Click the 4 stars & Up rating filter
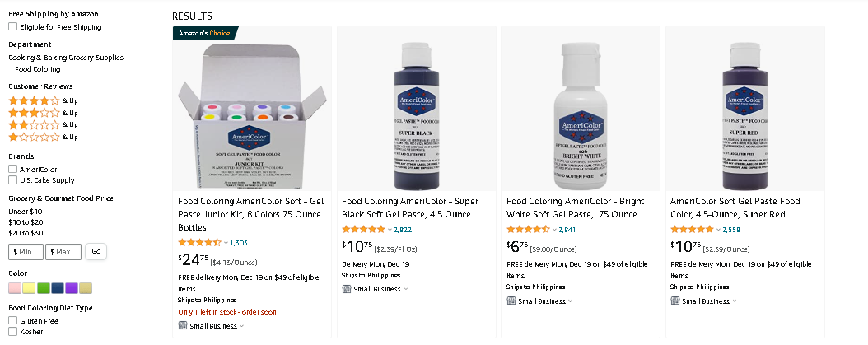The height and width of the screenshot is (345, 868). point(43,100)
